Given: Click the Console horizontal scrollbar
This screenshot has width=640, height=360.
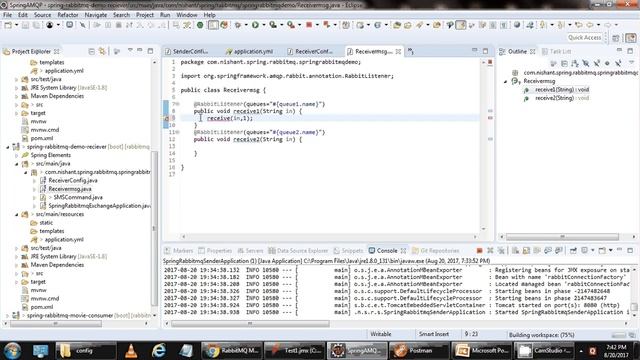Looking at the screenshot, I should coord(250,324).
